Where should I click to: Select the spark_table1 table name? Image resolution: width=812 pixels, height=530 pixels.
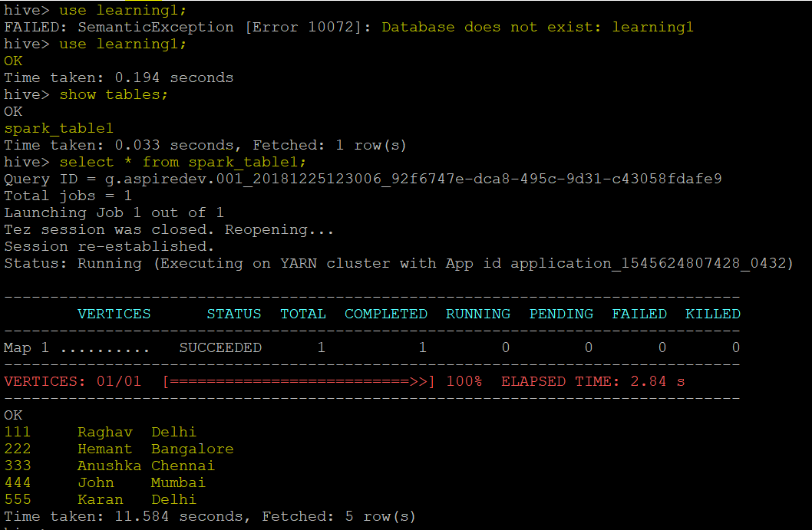click(x=58, y=128)
